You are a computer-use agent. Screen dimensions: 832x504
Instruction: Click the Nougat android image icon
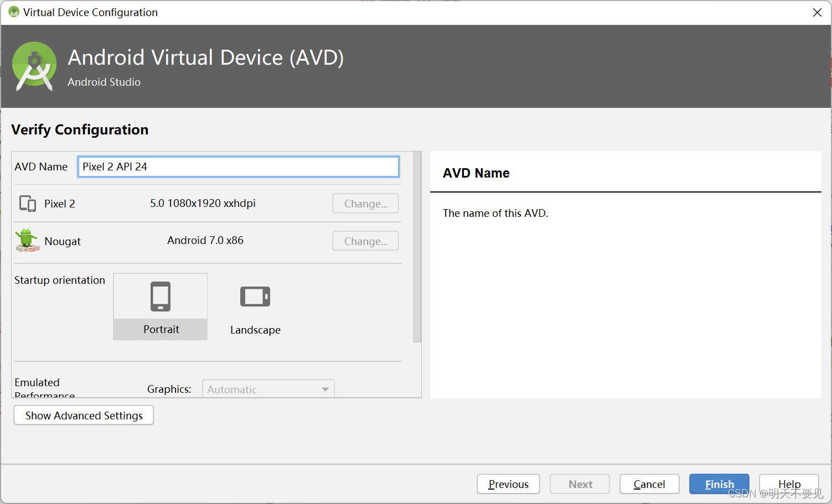click(x=27, y=241)
